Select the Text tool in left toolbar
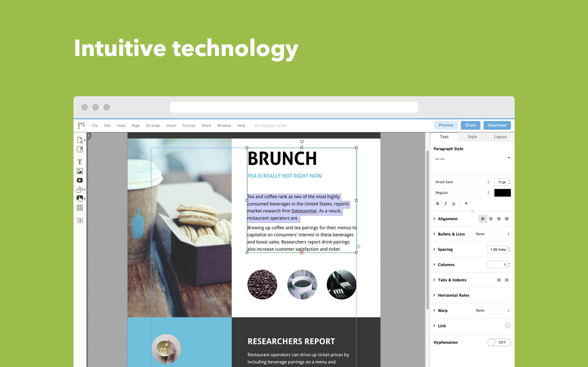Viewport: 588px width, 367px height. pos(80,162)
